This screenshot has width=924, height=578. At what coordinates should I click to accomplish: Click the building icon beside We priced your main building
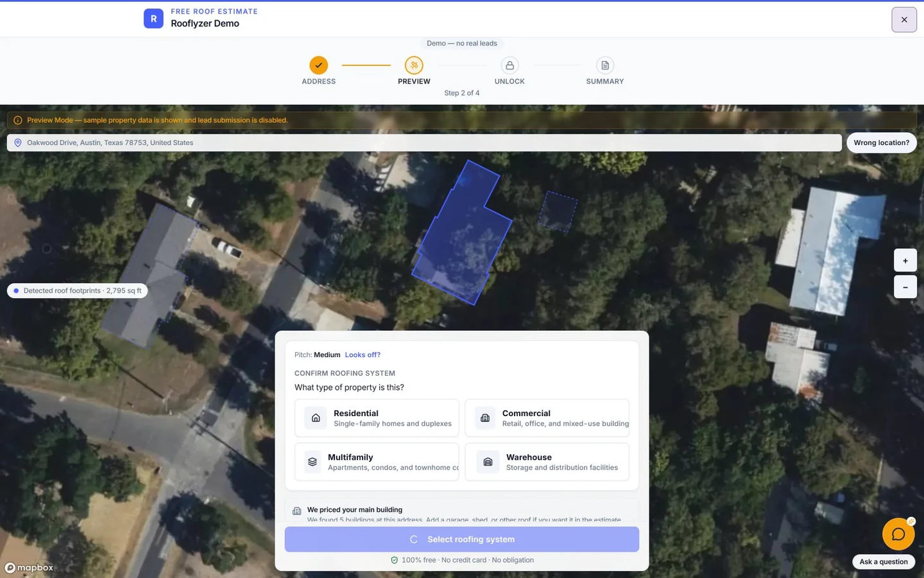pos(296,511)
